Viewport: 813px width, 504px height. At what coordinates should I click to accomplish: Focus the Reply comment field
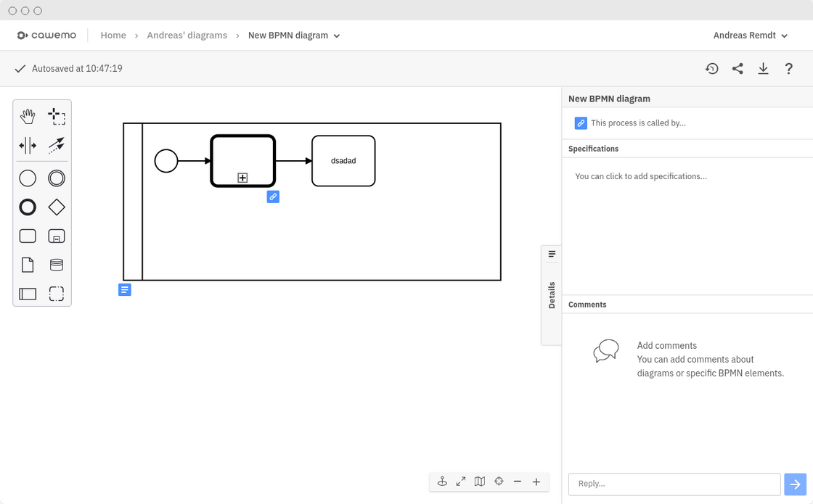click(674, 484)
